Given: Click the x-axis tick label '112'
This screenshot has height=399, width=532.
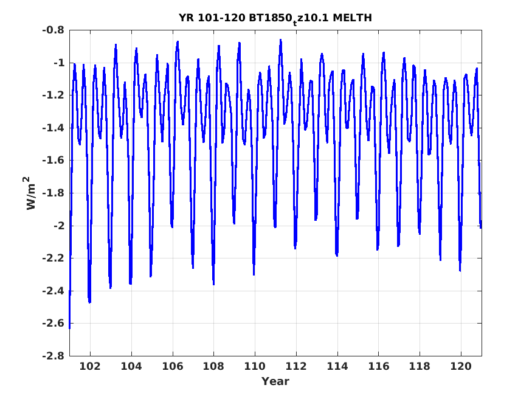Looking at the screenshot, I should [296, 366].
